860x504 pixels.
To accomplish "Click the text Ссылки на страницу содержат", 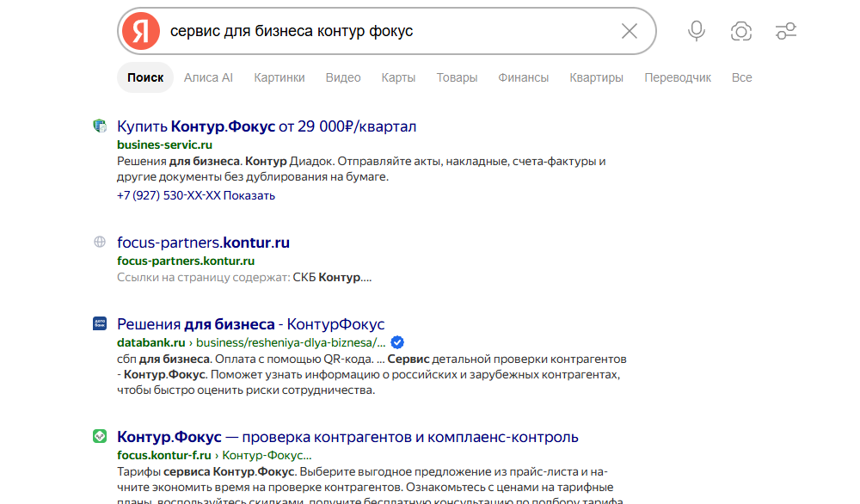I will [204, 278].
